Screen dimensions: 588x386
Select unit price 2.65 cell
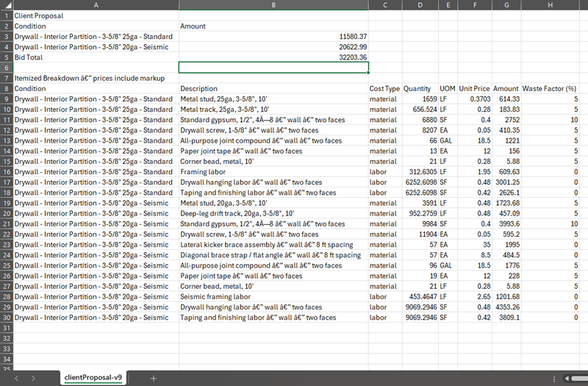(x=475, y=297)
